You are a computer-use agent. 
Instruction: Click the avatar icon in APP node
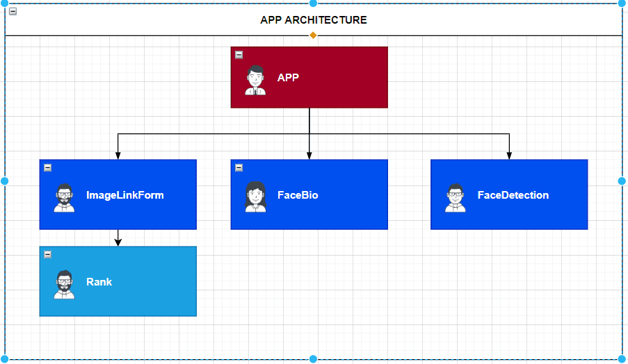(255, 80)
